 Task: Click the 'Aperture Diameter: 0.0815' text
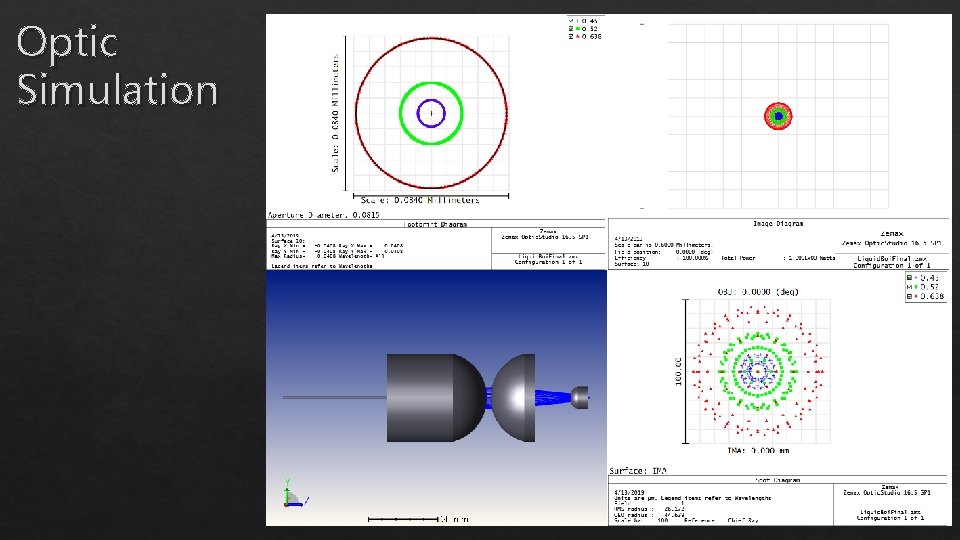(x=323, y=215)
